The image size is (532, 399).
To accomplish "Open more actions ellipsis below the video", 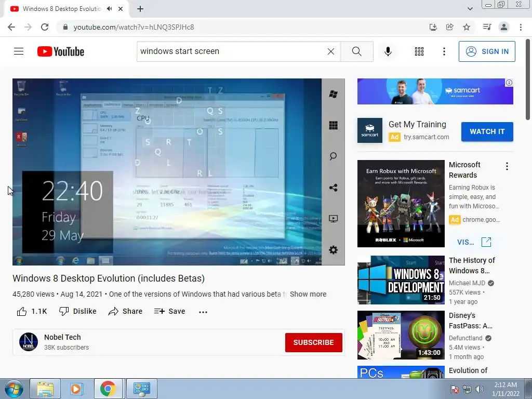I will click(x=203, y=312).
